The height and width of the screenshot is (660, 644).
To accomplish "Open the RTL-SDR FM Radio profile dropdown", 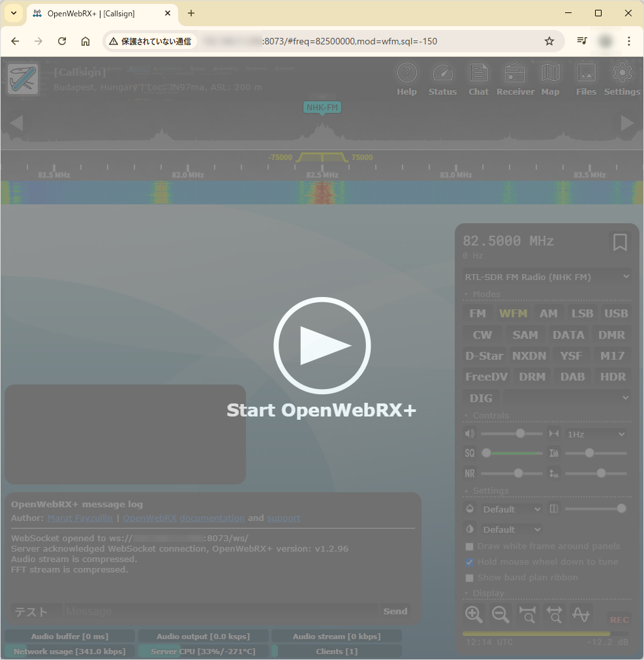I will [547, 276].
